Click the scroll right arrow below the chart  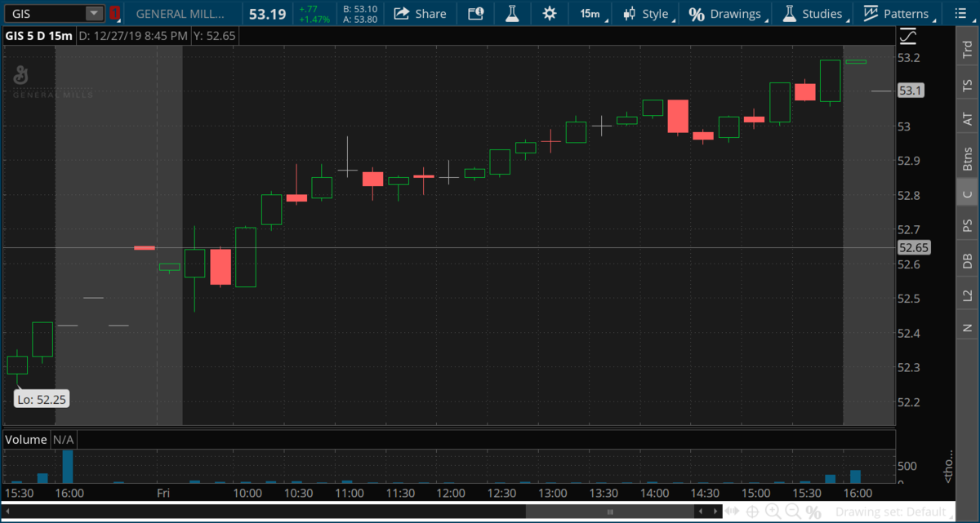(x=716, y=512)
